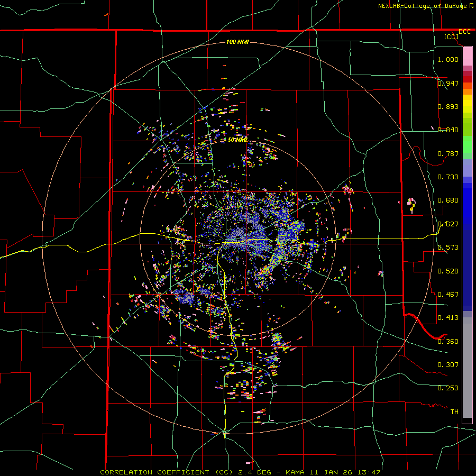Select the 0.787 scale value

tap(448, 153)
